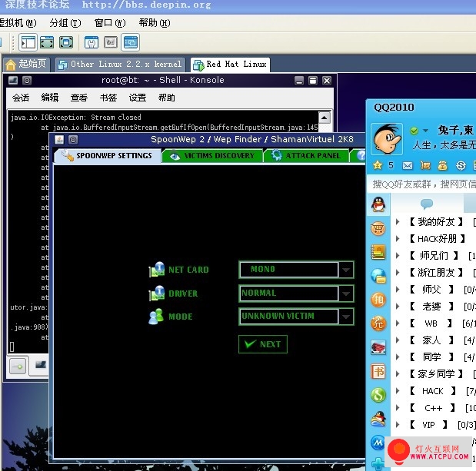
Task: Click the quick switch view toolbar icon
Action: [x=66, y=42]
